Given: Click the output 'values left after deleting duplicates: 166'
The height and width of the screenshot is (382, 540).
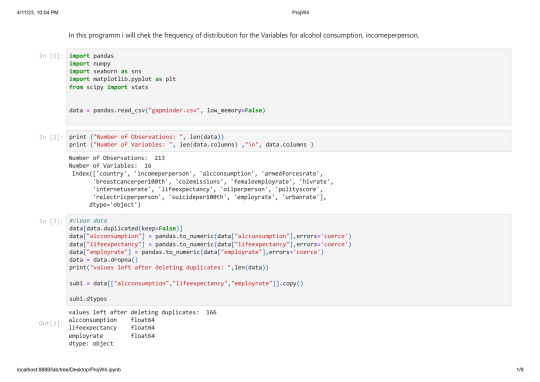Looking at the screenshot, I should [x=143, y=312].
